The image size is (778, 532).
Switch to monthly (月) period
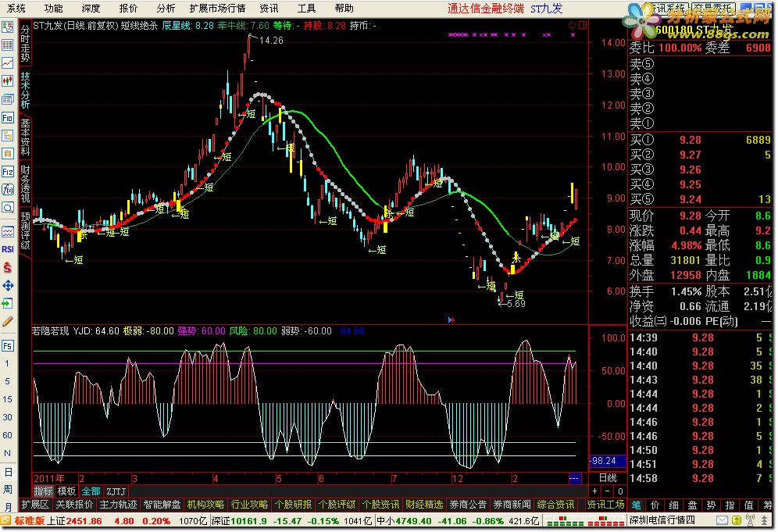point(8,507)
